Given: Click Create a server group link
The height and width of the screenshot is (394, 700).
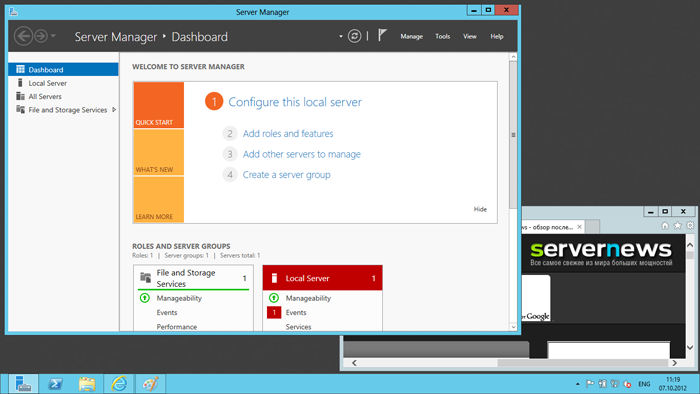Looking at the screenshot, I should 287,174.
